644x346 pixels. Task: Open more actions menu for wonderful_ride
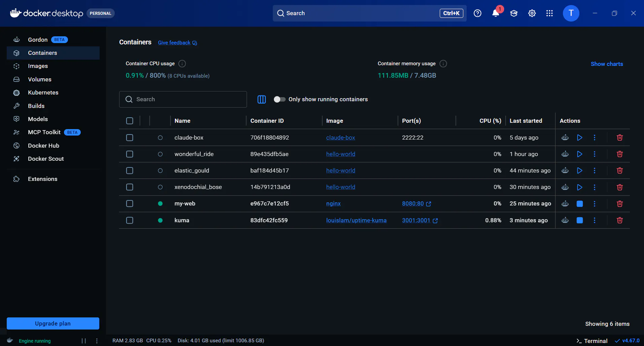tap(595, 154)
